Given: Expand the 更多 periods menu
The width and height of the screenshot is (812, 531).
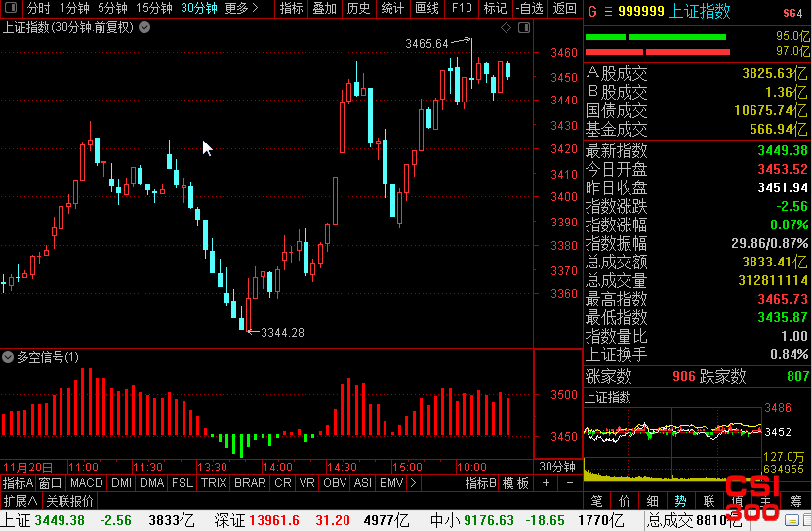Looking at the screenshot, I should [x=241, y=8].
